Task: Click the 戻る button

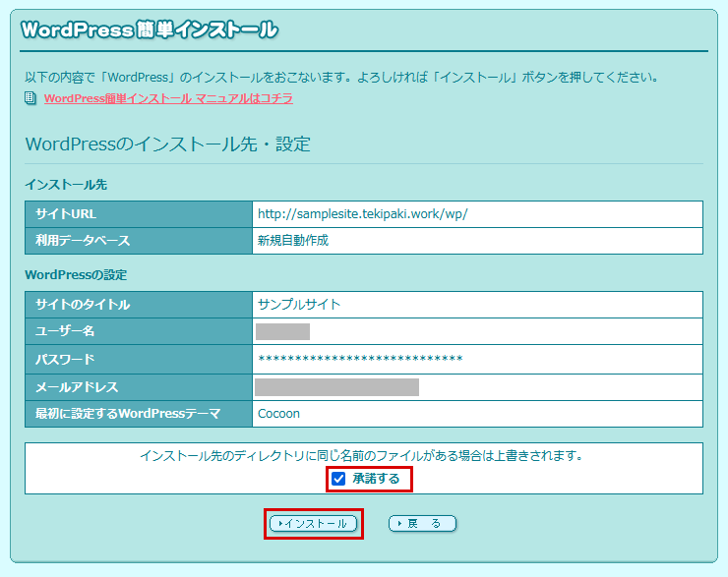Action: [423, 524]
